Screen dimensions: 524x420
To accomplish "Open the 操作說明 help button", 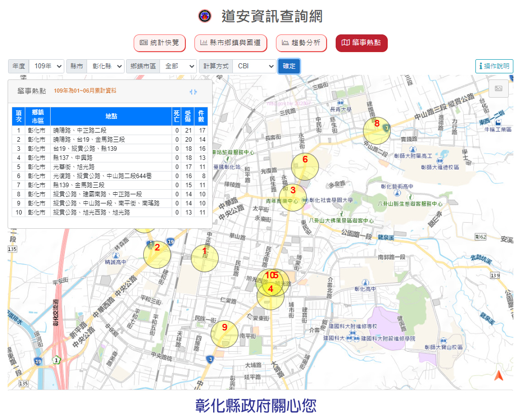I will coord(494,66).
